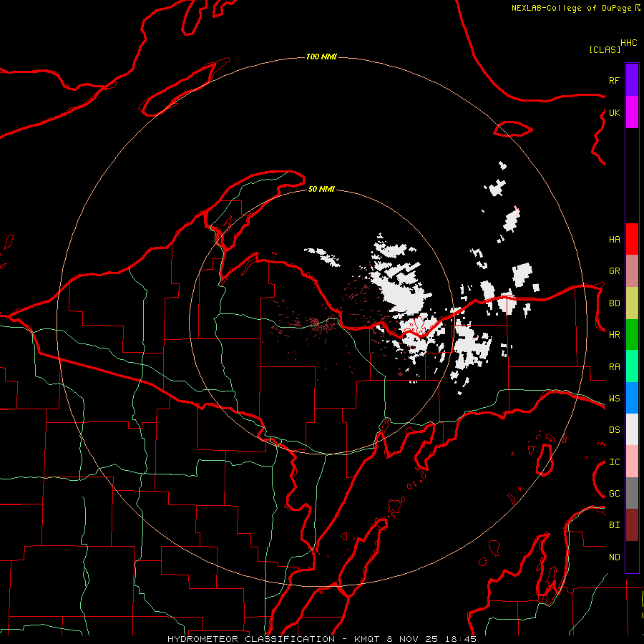Click the GR legend label
Image resolution: width=644 pixels, height=644 pixels.
click(x=614, y=271)
